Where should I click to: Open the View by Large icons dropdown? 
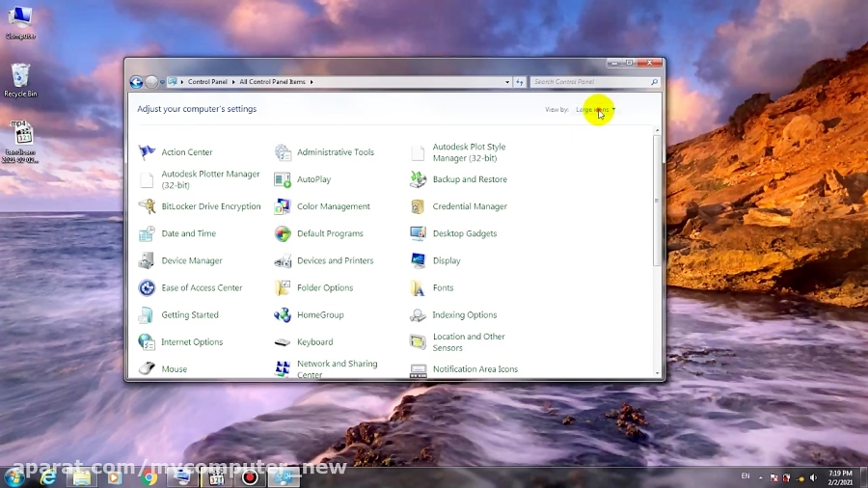click(596, 110)
